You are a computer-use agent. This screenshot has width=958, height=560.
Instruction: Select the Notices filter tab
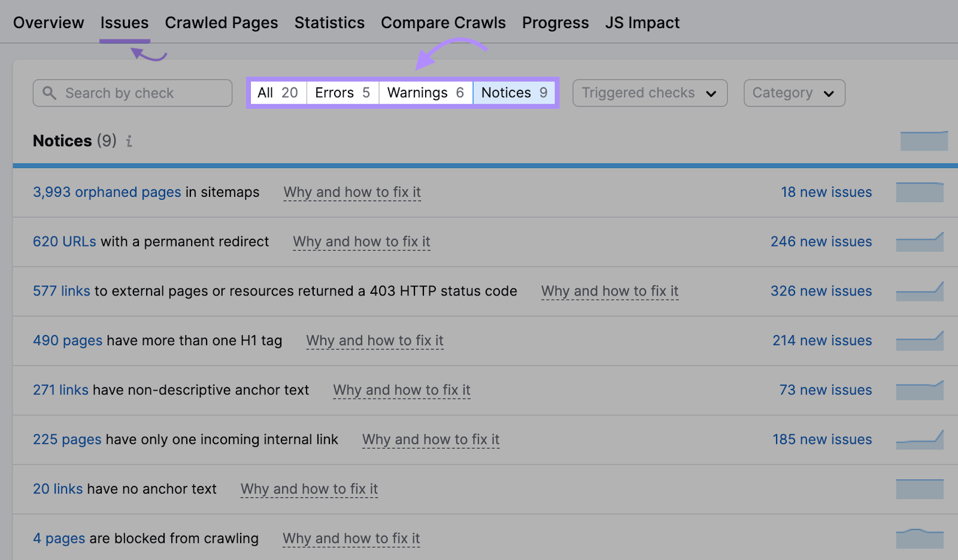pyautogui.click(x=514, y=92)
